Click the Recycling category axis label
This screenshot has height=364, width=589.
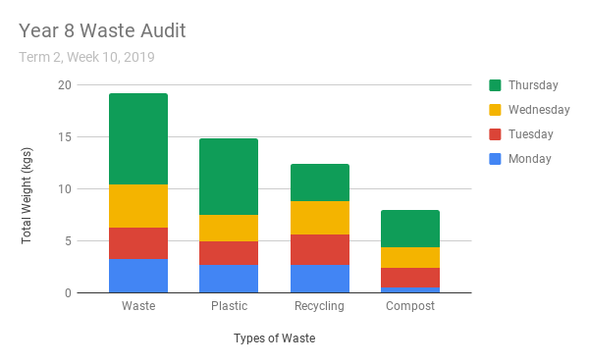(x=319, y=306)
